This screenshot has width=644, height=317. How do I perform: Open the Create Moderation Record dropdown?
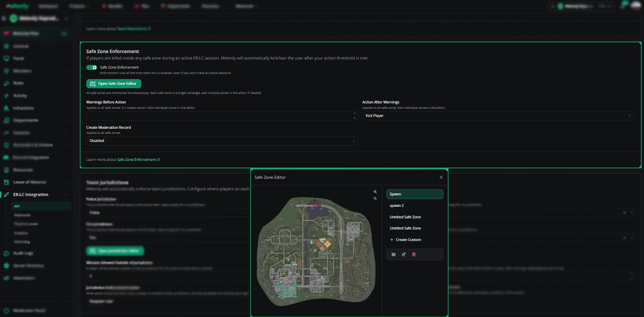pyautogui.click(x=222, y=141)
